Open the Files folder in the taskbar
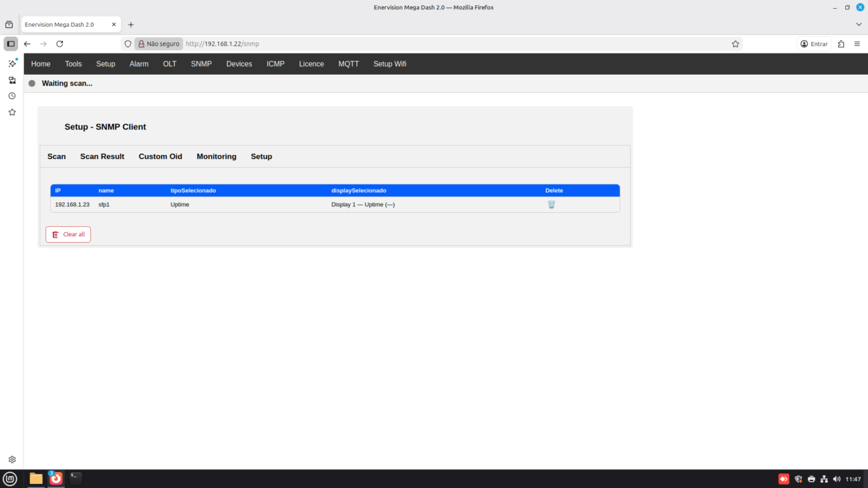 36,478
